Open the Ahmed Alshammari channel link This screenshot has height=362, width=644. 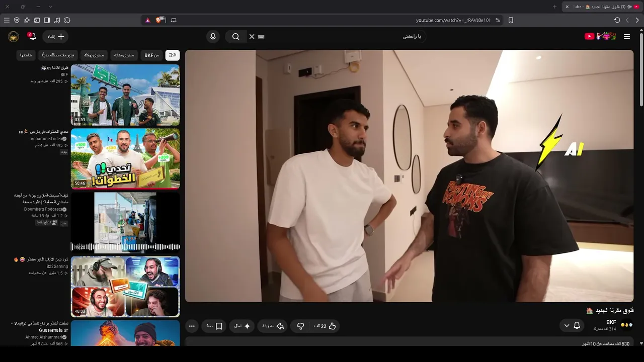[x=44, y=337]
